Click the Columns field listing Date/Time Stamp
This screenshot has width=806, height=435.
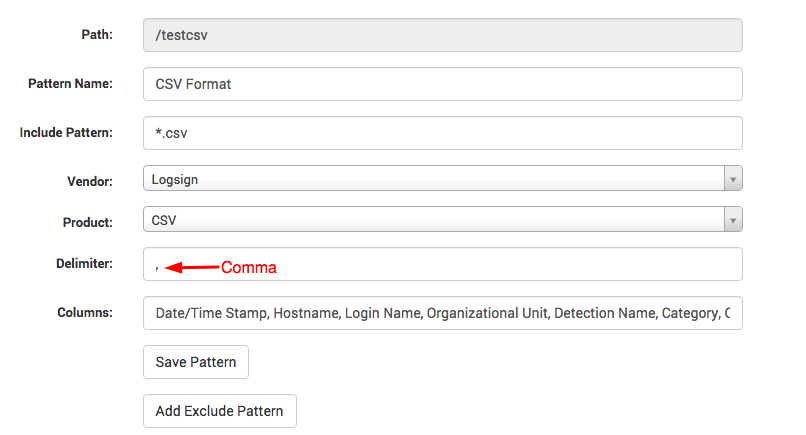[443, 313]
